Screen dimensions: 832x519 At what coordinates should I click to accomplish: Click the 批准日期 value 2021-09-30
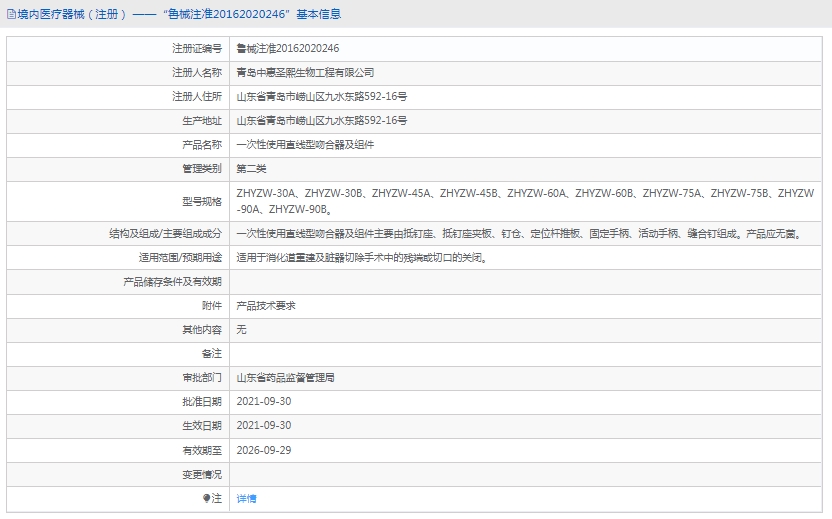coord(263,402)
